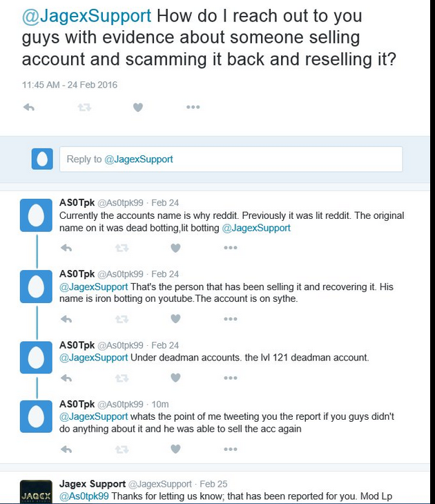Screen dimensions: 435x504
Task: Retweet the 'account is on sythe' tweet
Action: pyautogui.click(x=122, y=319)
